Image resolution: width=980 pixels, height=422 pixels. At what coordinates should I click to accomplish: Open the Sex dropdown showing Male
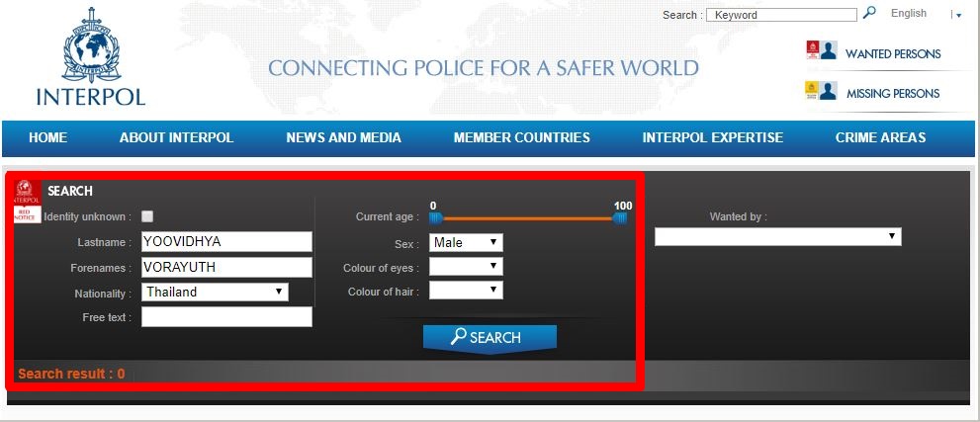pos(466,242)
